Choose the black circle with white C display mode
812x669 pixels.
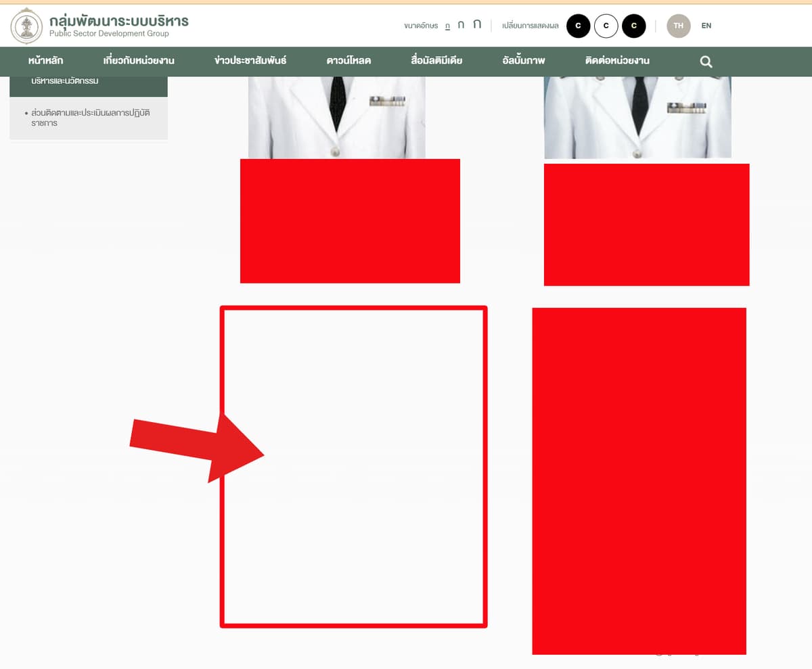[579, 26]
